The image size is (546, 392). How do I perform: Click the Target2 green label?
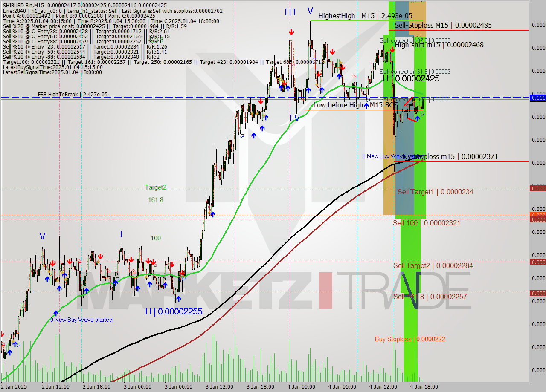[x=156, y=187]
